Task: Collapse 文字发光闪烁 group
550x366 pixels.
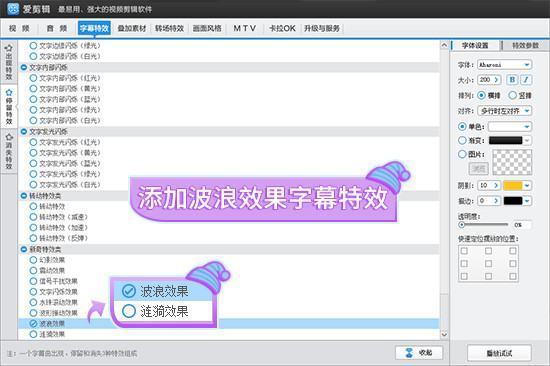Action: click(x=24, y=132)
